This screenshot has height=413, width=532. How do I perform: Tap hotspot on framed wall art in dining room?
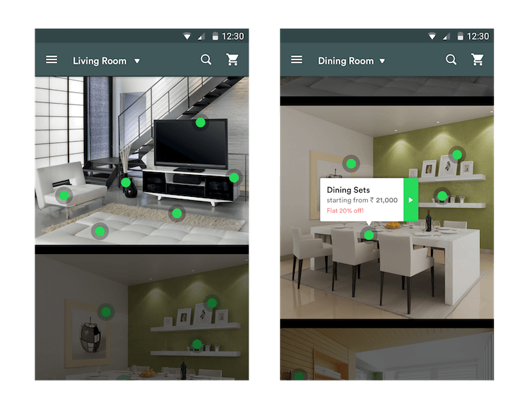click(x=350, y=163)
